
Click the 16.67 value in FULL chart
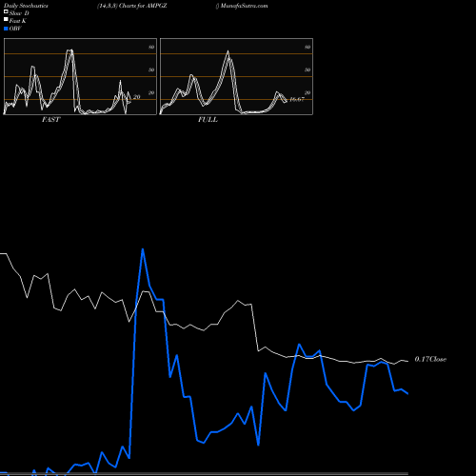click(x=297, y=99)
